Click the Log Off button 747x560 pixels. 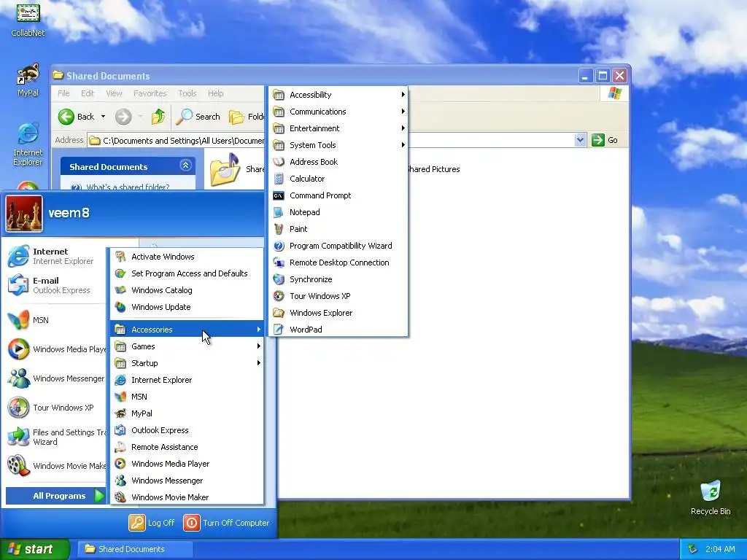pos(152,523)
